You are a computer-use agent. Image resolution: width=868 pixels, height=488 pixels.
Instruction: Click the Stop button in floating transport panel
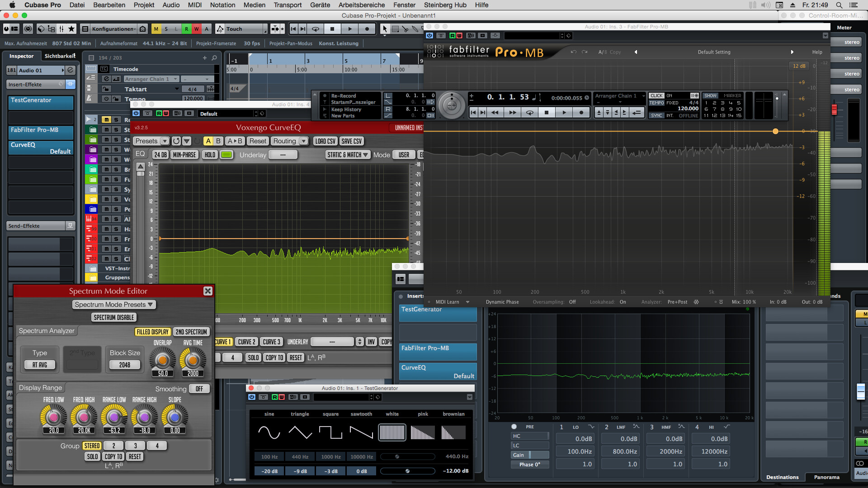click(x=547, y=113)
